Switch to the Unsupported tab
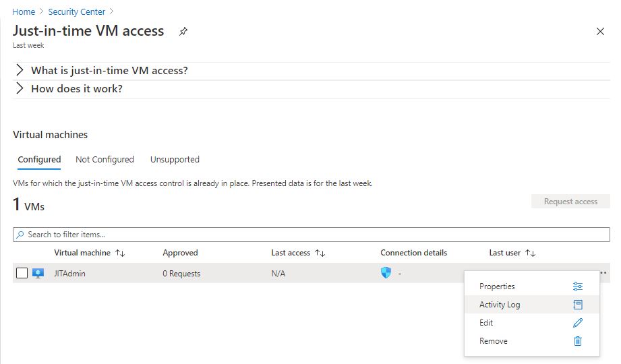This screenshot has height=364, width=621. pos(175,160)
